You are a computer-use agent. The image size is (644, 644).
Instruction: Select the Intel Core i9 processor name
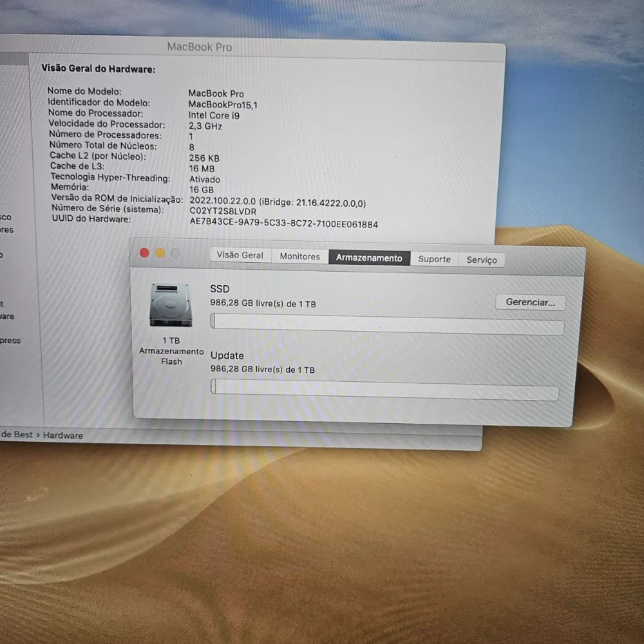(x=214, y=115)
